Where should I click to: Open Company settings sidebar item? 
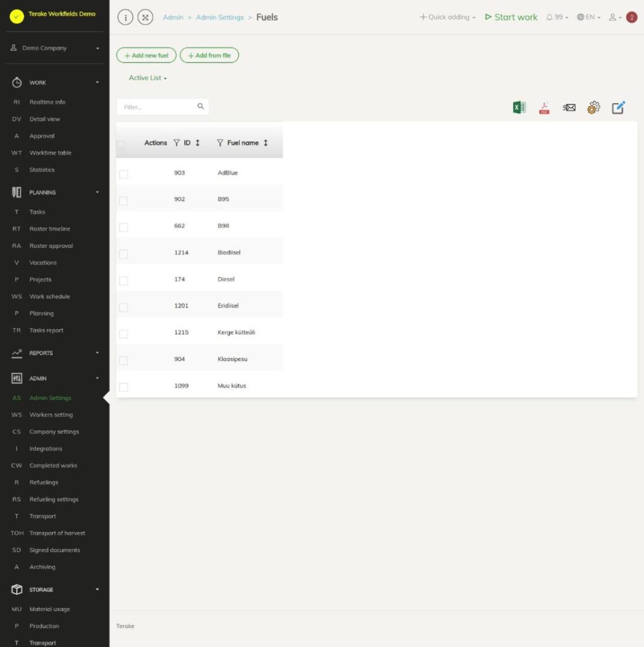pyautogui.click(x=54, y=432)
